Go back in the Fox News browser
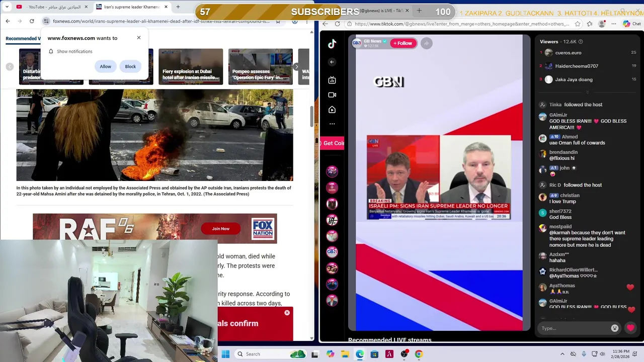This screenshot has height=362, width=644. 8,21
